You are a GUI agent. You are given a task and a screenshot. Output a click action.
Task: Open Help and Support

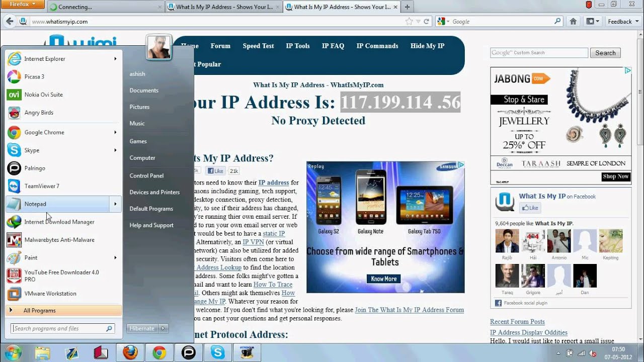tap(151, 225)
